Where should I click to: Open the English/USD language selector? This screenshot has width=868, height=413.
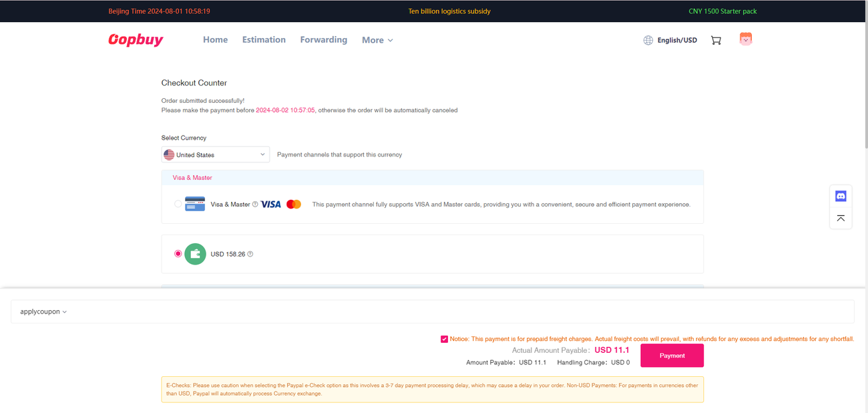677,40
